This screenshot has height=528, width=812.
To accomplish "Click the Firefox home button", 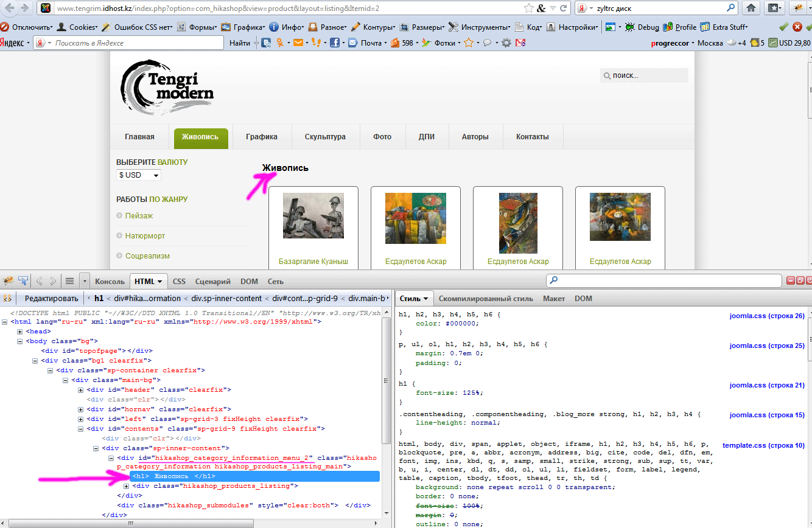I will pyautogui.click(x=751, y=8).
